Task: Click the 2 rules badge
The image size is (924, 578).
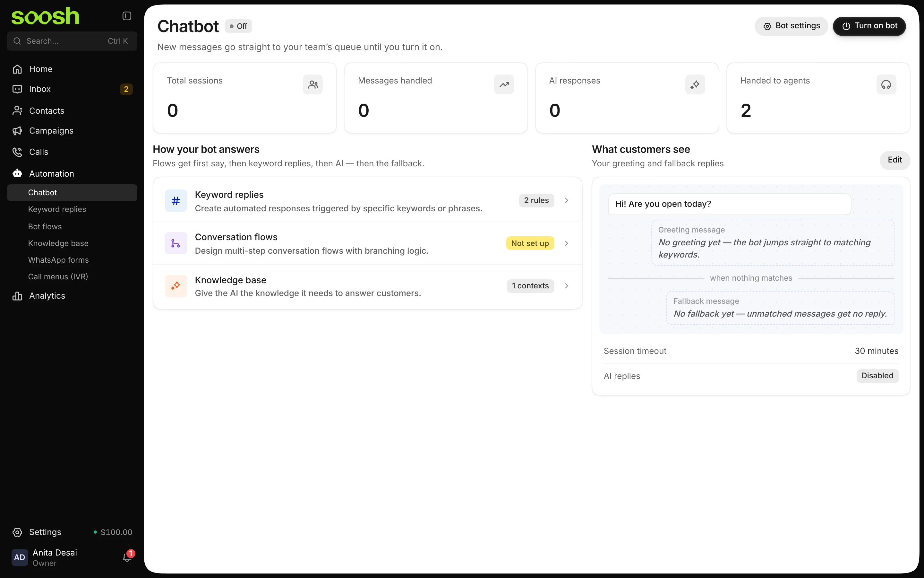Action: click(536, 200)
